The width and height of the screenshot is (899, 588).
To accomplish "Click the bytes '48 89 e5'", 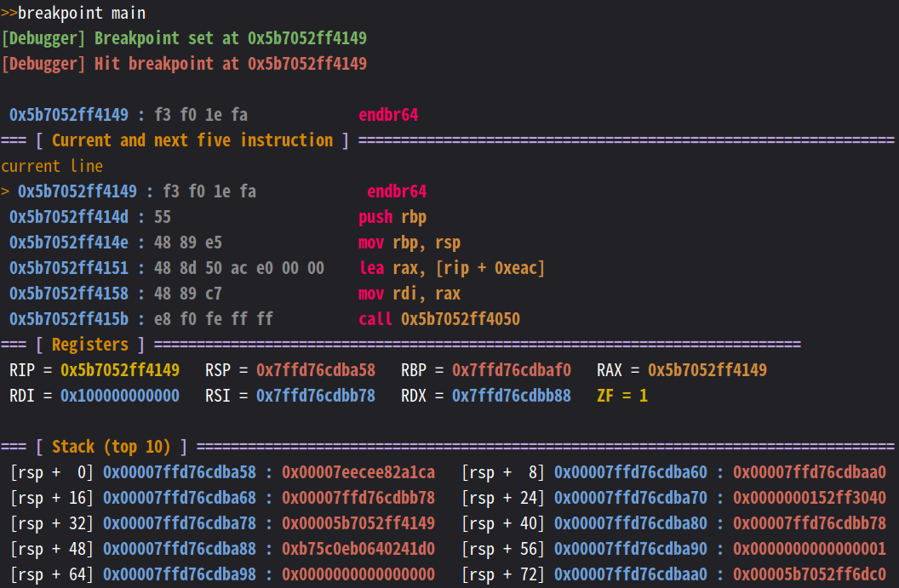I will [x=187, y=243].
